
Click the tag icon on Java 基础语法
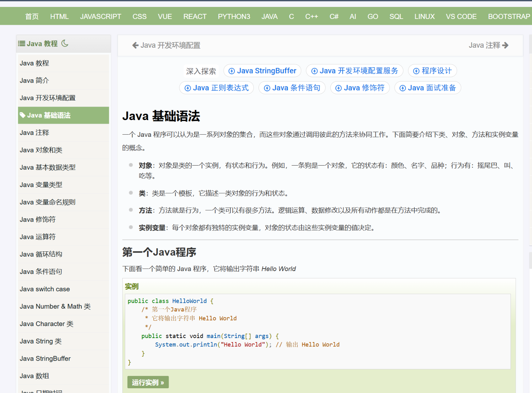23,115
